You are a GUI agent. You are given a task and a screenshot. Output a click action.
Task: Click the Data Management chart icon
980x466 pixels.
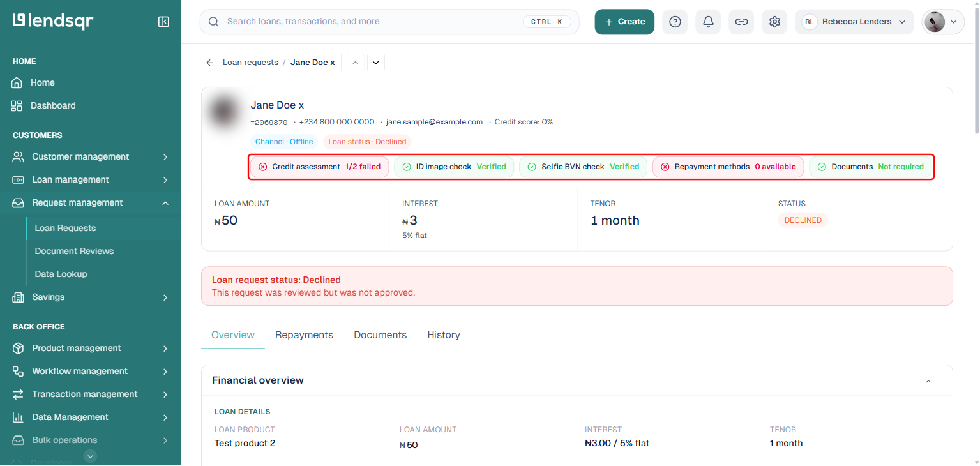click(18, 417)
